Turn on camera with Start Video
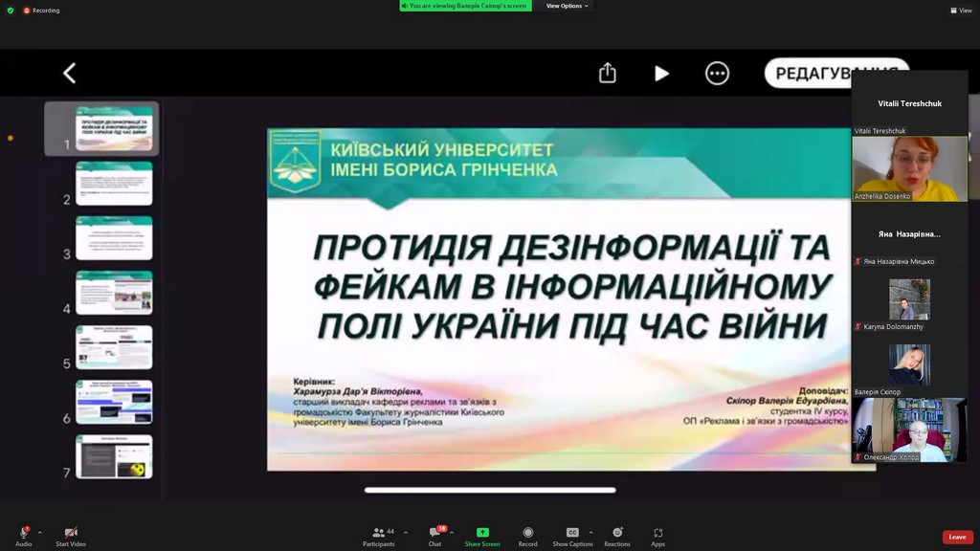The width and height of the screenshot is (980, 551). (71, 533)
